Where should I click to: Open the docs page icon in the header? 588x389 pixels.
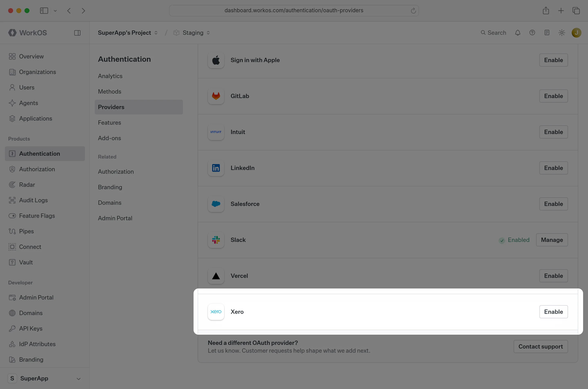click(x=547, y=33)
